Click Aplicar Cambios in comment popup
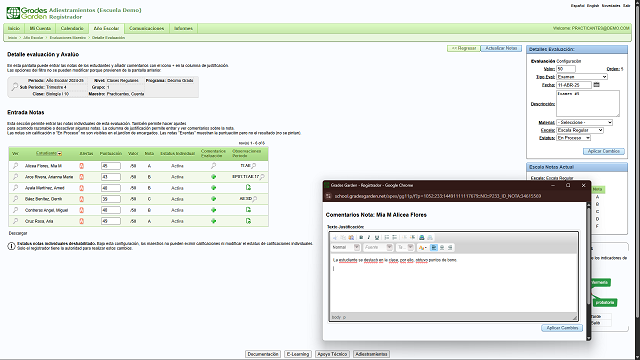The height and width of the screenshot is (360, 640). (x=562, y=328)
